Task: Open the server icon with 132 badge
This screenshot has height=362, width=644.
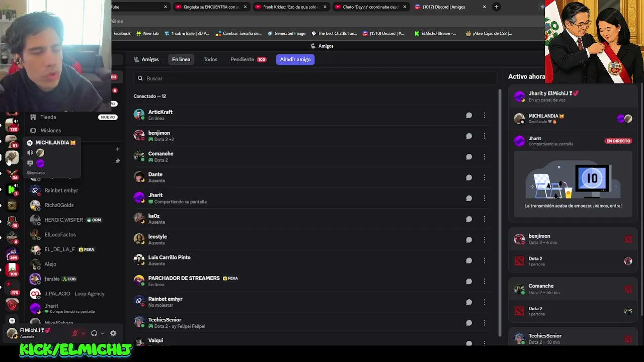Action: point(12,124)
